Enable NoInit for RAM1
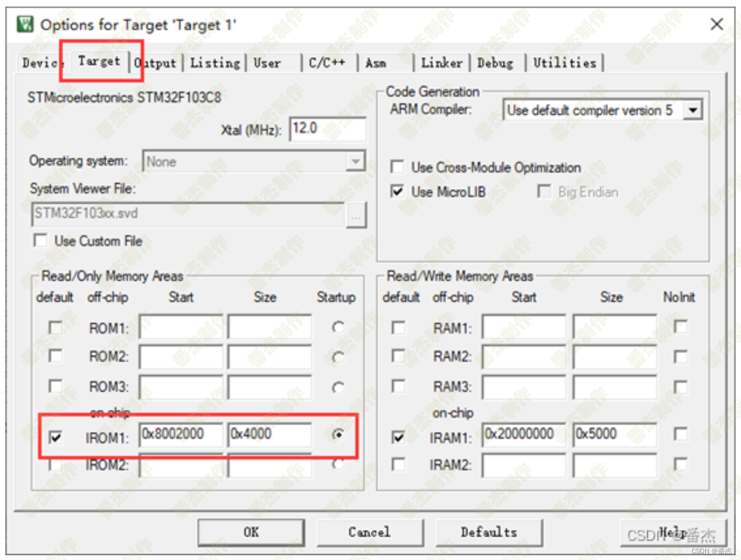This screenshot has height=560, width=741. [x=680, y=327]
